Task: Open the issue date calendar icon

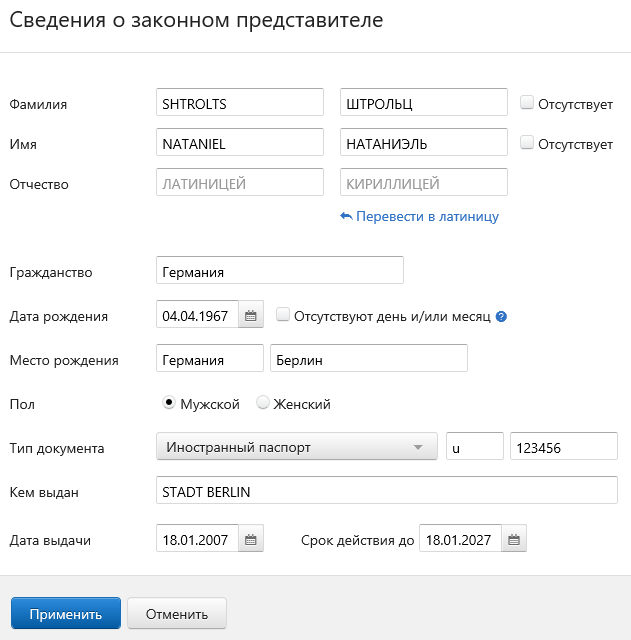Action: pos(251,540)
